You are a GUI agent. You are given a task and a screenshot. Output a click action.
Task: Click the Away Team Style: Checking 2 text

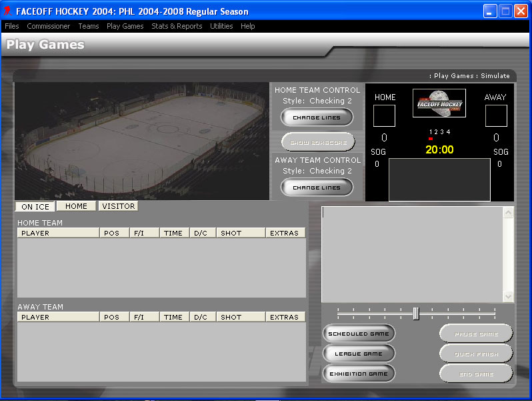317,171
